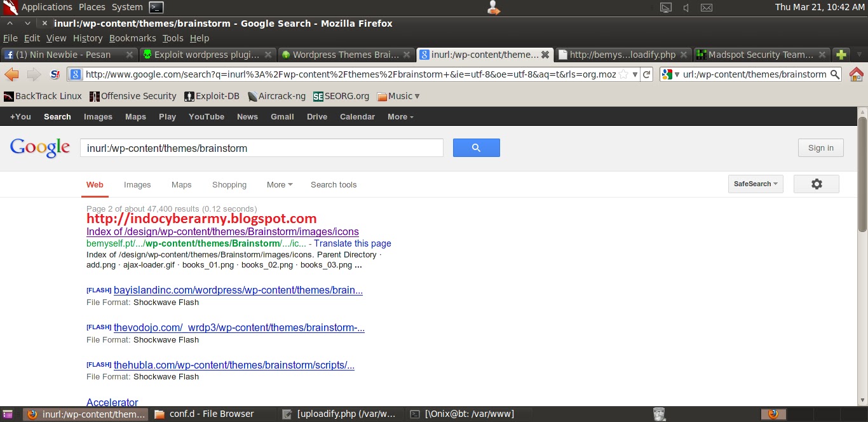
Task: Click the Google search magnifier button
Action: (476, 147)
